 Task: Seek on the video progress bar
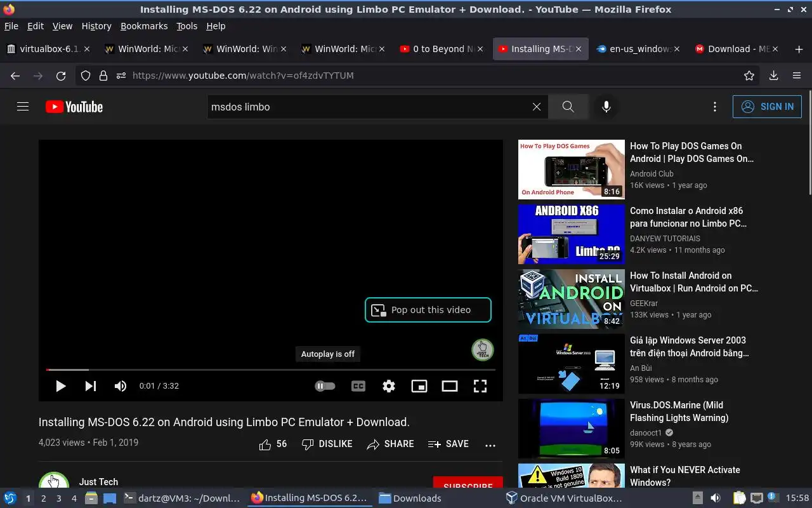(271, 370)
